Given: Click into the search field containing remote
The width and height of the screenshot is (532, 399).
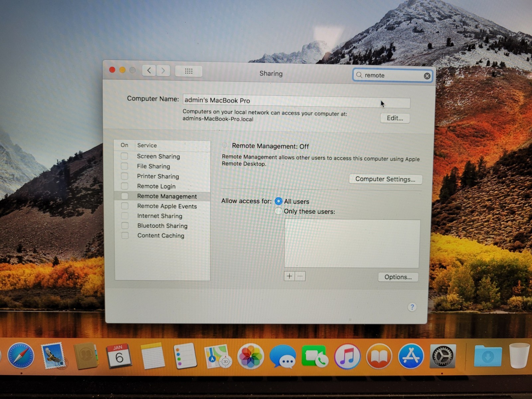Looking at the screenshot, I should [393, 75].
